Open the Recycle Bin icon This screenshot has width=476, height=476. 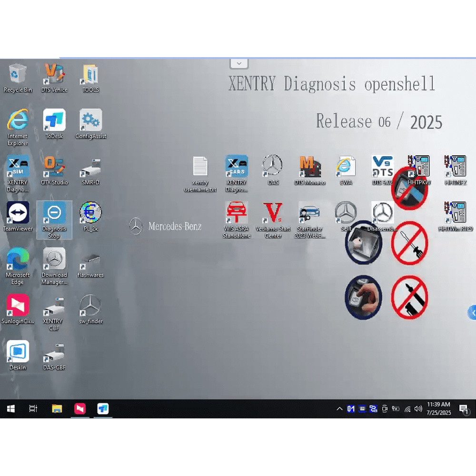(18, 78)
